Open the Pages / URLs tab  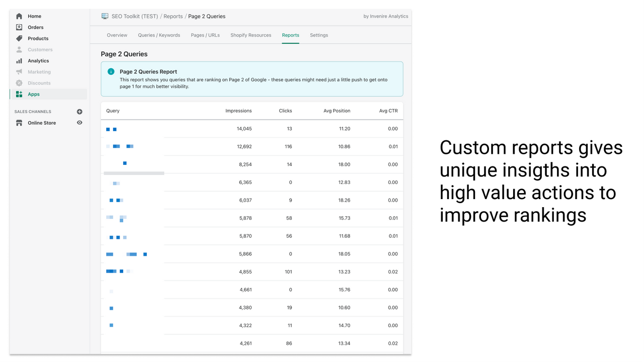205,35
